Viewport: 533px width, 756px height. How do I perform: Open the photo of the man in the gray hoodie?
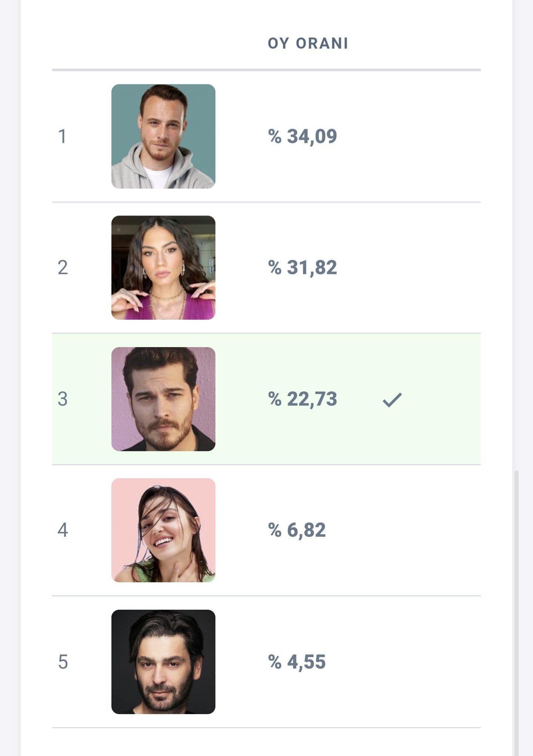[x=163, y=136]
